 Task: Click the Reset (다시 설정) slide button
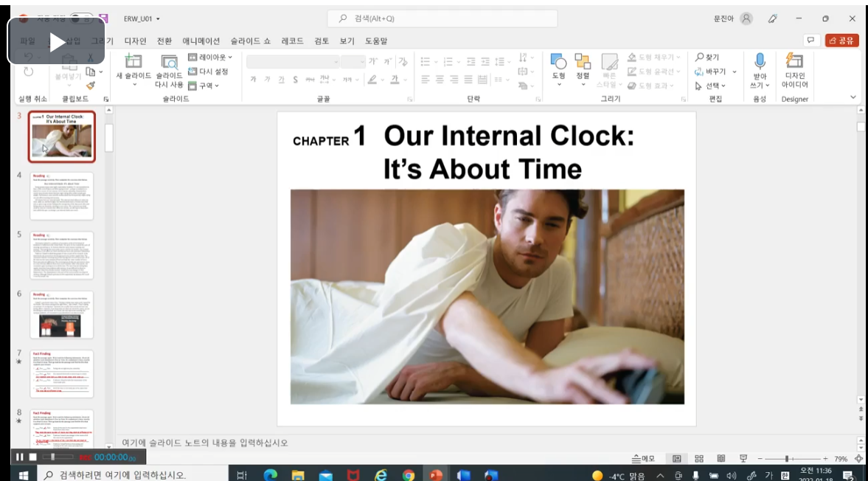208,72
